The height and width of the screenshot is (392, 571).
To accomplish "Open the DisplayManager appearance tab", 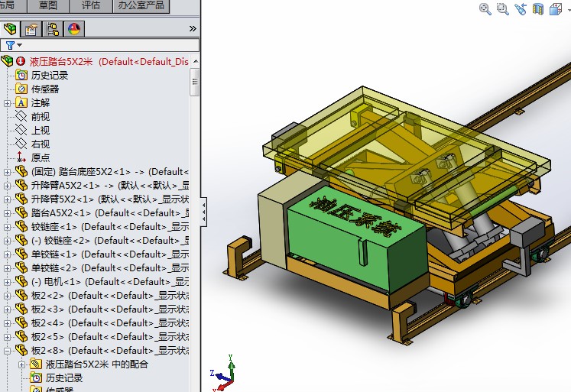I will 74,29.
